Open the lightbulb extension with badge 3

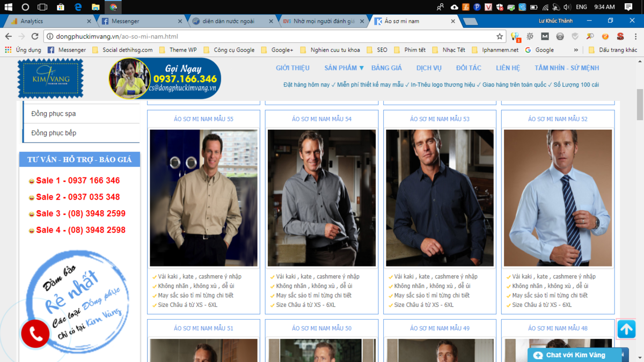point(515,36)
